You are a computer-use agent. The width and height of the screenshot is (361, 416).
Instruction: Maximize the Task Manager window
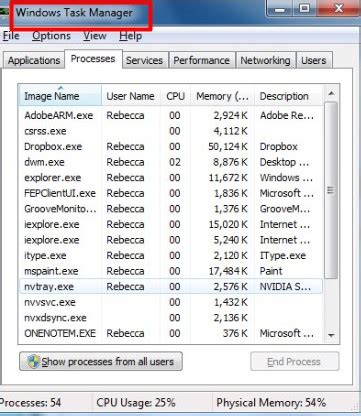point(304,8)
